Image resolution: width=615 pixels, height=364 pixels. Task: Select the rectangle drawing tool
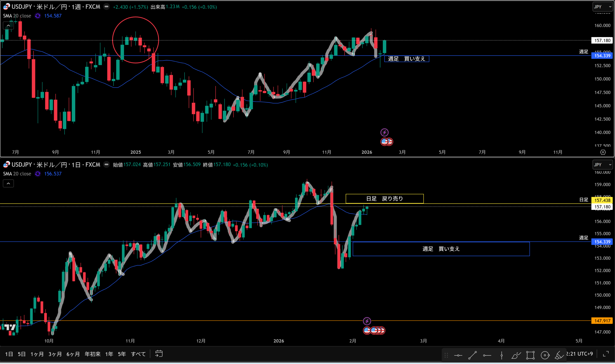click(x=530, y=355)
